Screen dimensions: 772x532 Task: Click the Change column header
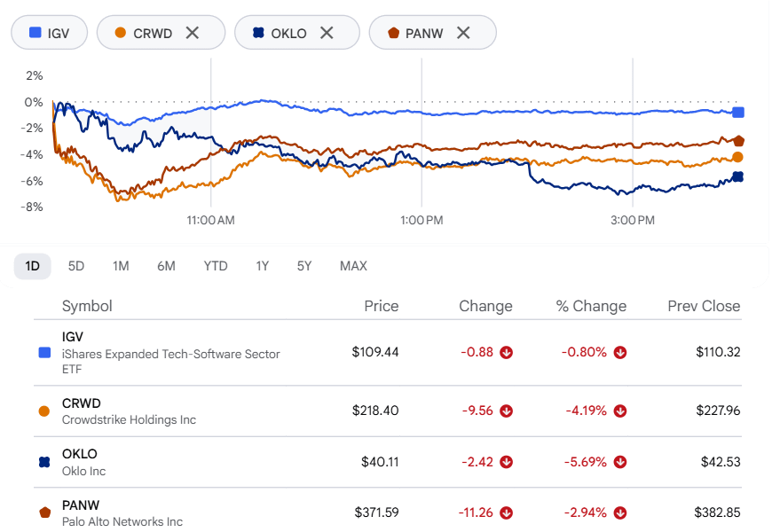[486, 307]
